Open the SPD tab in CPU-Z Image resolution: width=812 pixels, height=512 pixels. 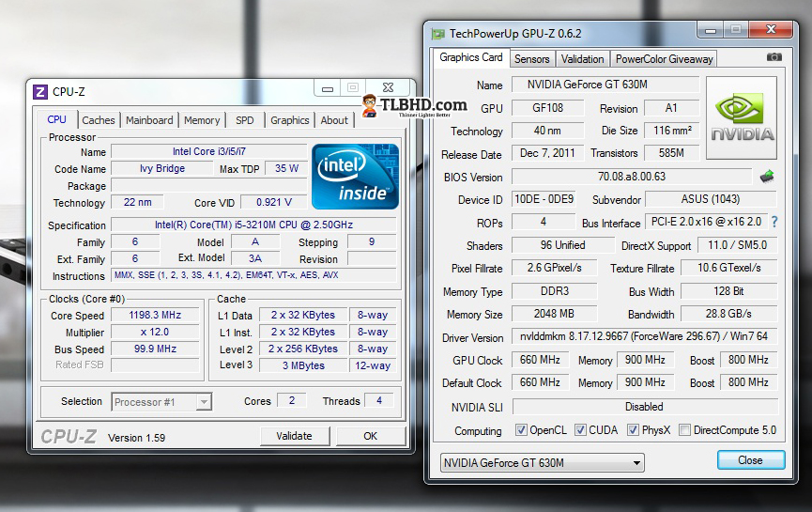(x=245, y=120)
